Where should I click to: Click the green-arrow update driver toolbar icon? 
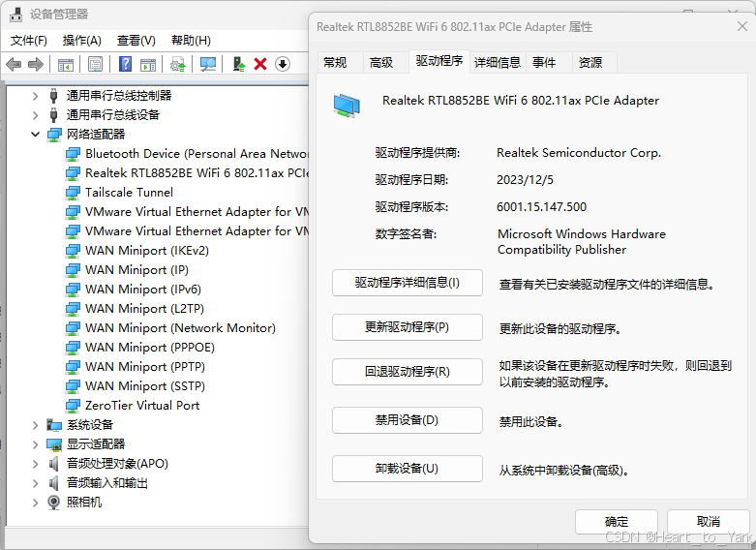tap(239, 64)
